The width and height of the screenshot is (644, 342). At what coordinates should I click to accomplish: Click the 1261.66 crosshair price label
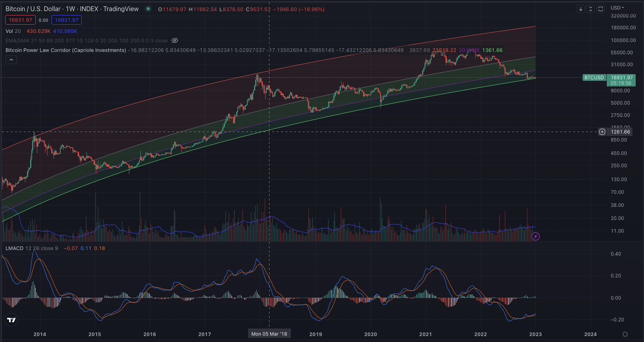[x=620, y=132]
